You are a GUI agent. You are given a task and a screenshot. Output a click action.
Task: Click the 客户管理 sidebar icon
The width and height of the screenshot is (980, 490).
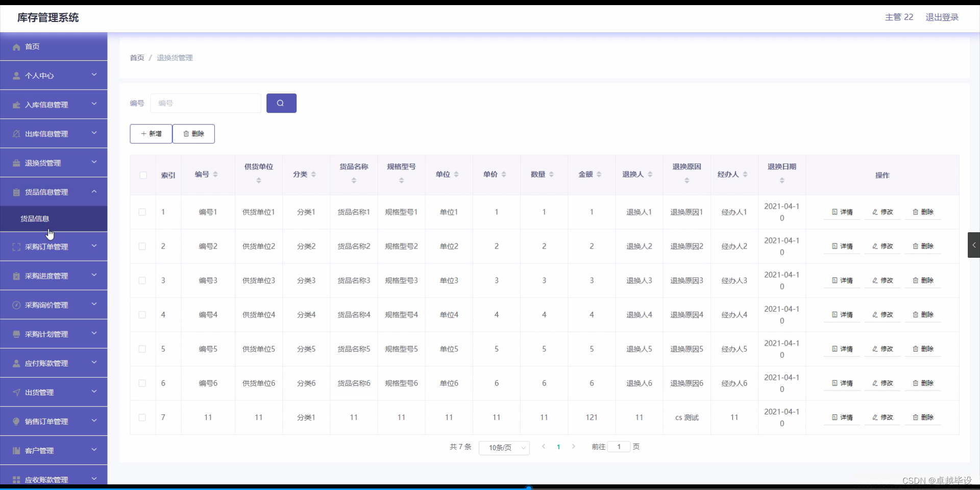pos(16,450)
